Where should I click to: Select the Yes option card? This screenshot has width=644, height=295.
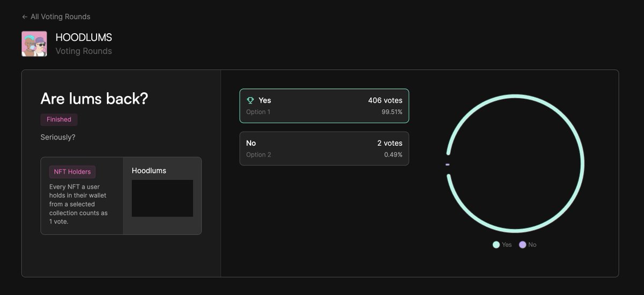[x=324, y=106]
